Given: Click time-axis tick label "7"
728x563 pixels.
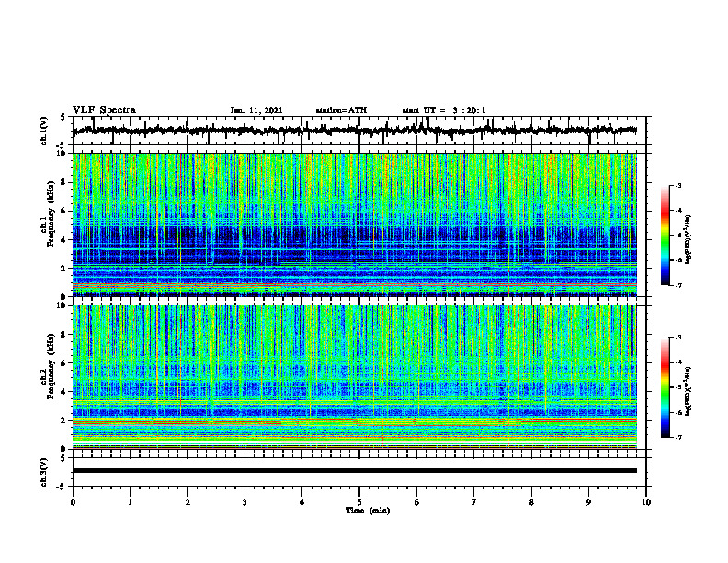Looking at the screenshot, I should coord(474,502).
